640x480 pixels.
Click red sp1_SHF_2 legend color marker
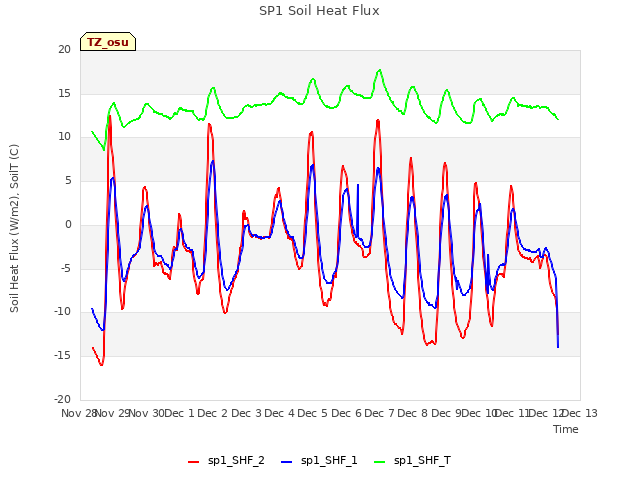coord(193,462)
